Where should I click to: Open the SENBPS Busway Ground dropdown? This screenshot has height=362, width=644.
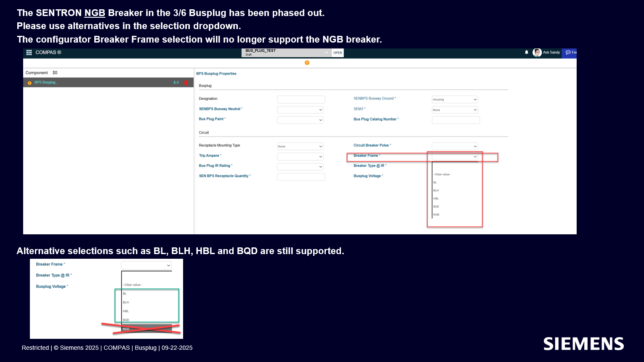coord(455,99)
